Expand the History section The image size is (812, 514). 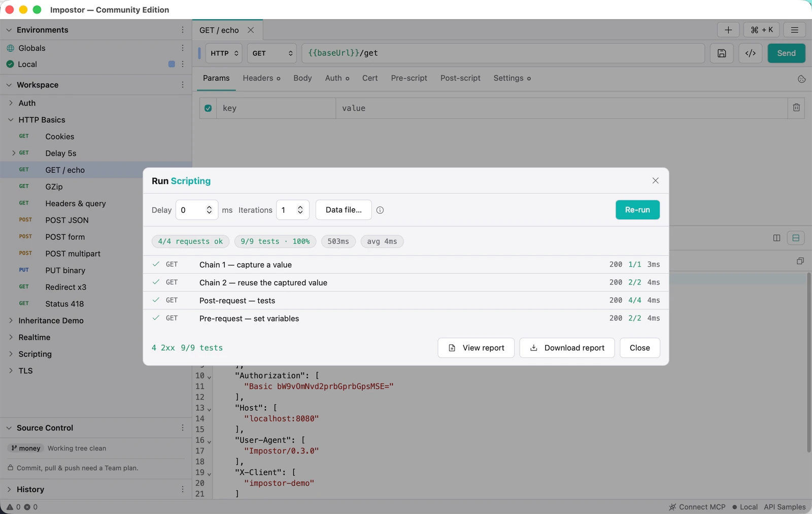pos(9,489)
